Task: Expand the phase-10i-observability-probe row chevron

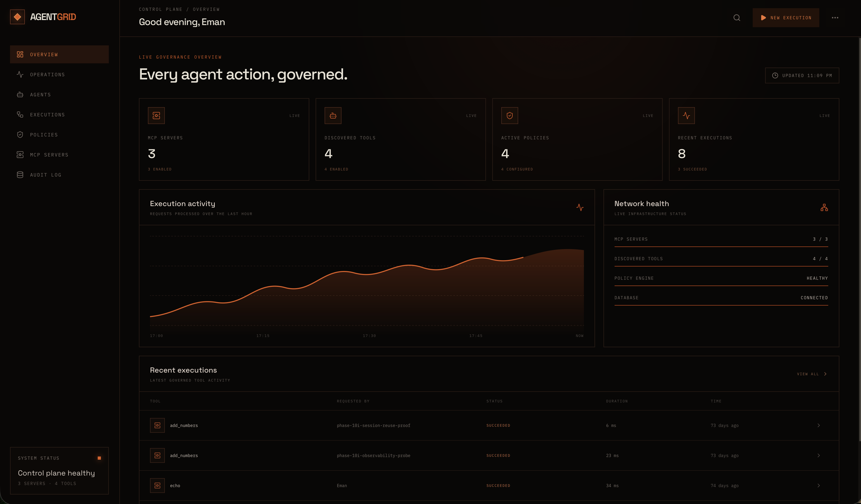Action: click(819, 455)
